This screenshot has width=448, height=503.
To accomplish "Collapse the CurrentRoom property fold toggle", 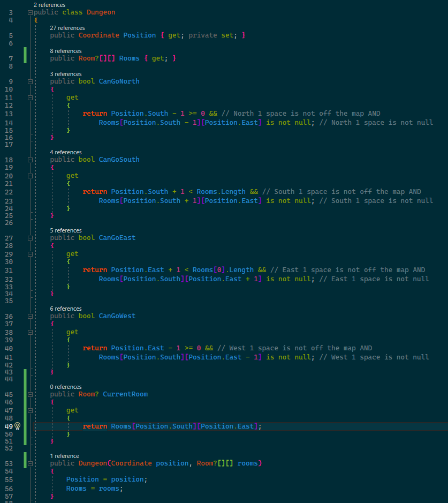I will tap(30, 395).
